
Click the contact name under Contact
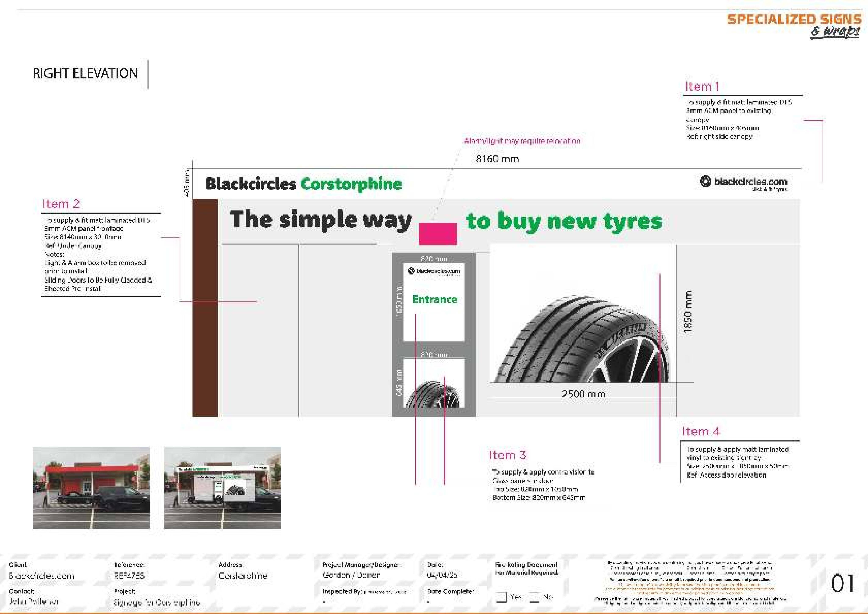pos(34,601)
